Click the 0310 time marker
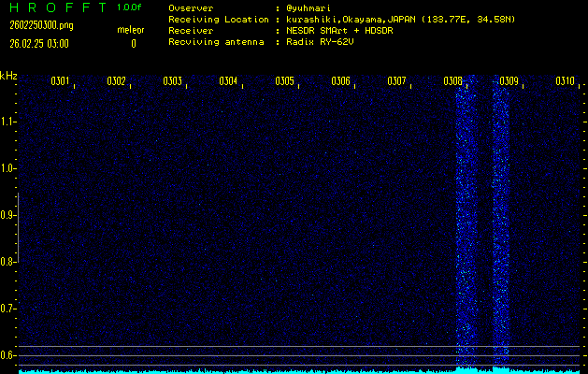Image resolution: width=588 pixels, height=374 pixels. click(565, 81)
